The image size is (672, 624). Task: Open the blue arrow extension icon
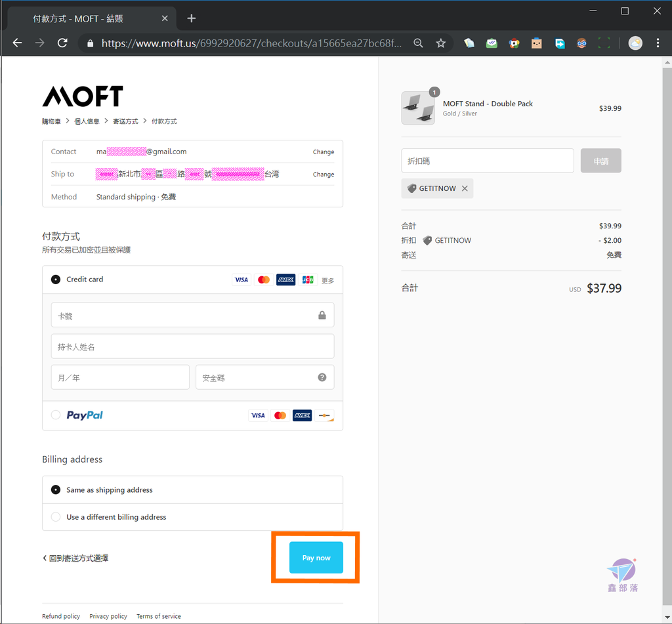tap(559, 43)
